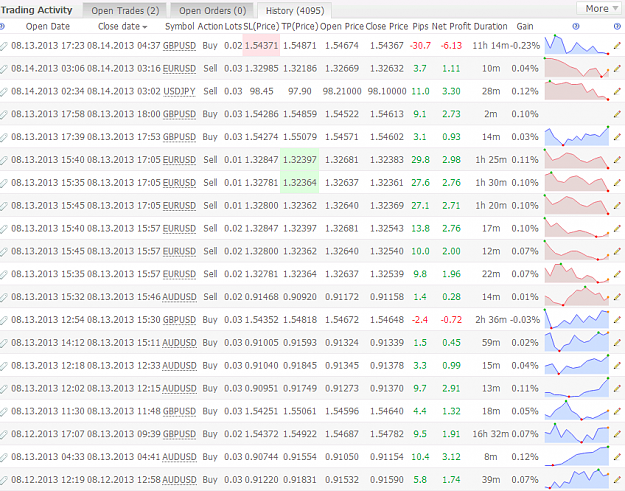Edit the GBPUSD trade with 0.93 net profit
The width and height of the screenshot is (625, 491).
pyautogui.click(x=617, y=137)
